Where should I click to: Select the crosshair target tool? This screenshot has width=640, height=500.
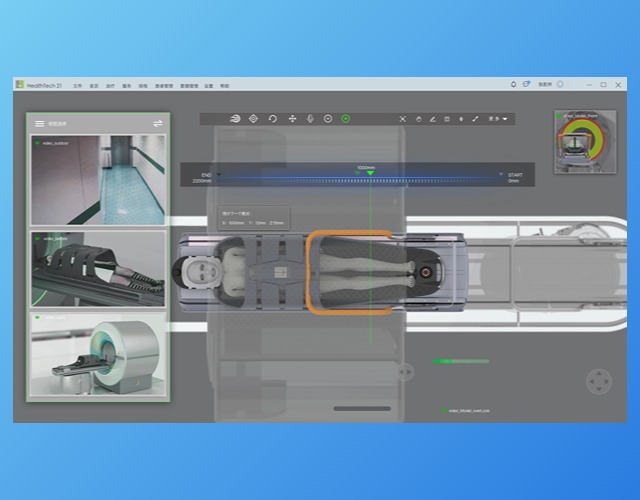coord(253,119)
